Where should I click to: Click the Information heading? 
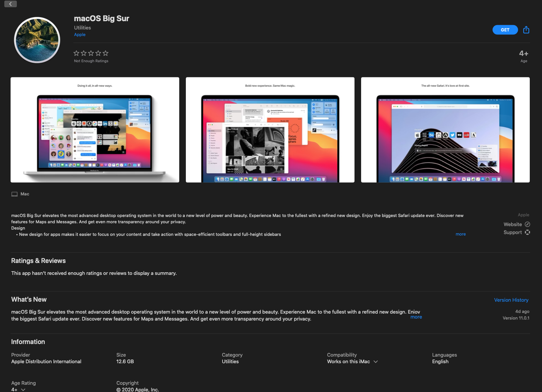click(28, 342)
